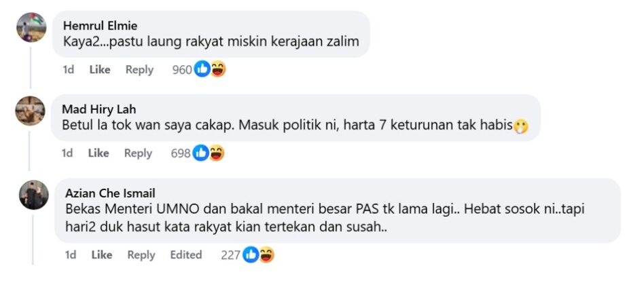The width and height of the screenshot is (644, 283).
Task: Like Azian Che Ismail's comment
Action: 101,254
